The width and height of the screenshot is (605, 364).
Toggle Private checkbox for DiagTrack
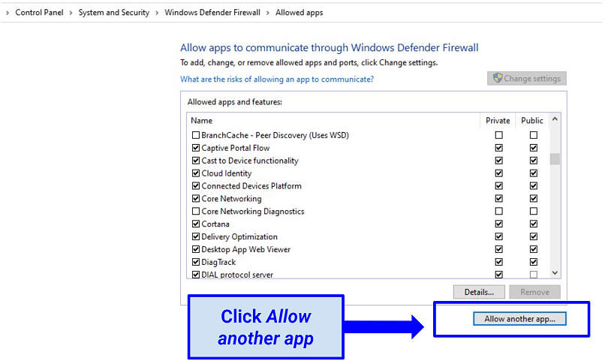point(499,262)
